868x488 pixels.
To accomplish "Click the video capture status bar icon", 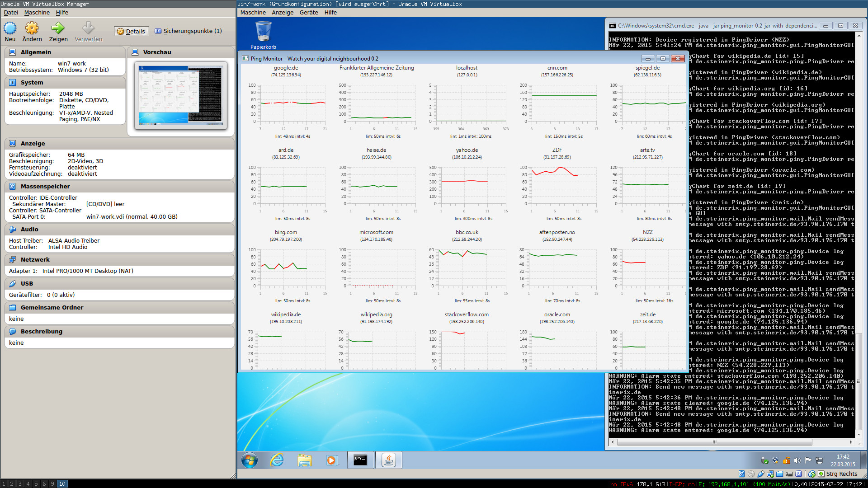I will [x=789, y=474].
